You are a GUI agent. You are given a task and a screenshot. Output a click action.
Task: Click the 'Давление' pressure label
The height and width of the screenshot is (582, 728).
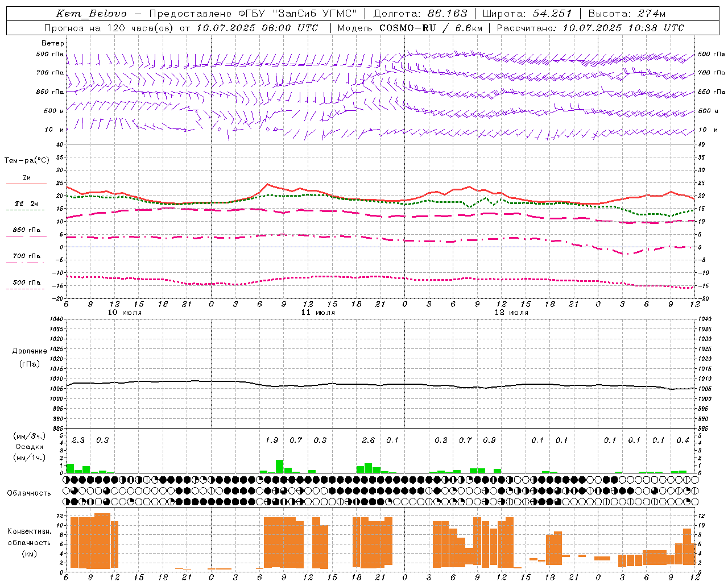[x=29, y=351]
